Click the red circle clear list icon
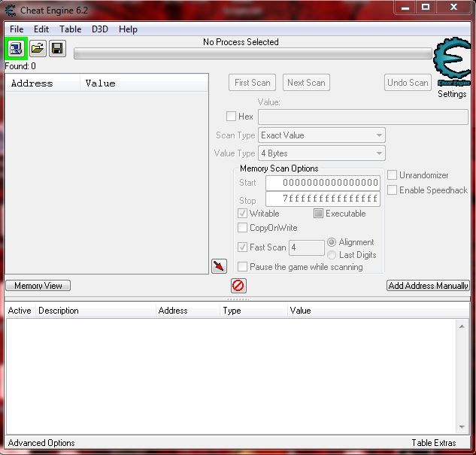The width and height of the screenshot is (476, 455). coord(238,286)
